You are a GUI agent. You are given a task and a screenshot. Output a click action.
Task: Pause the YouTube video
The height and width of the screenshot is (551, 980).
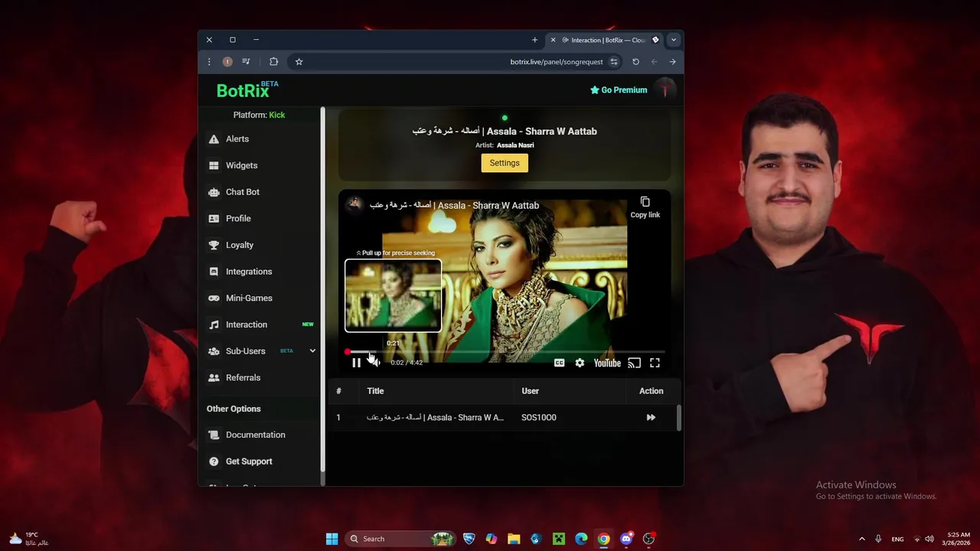tap(356, 363)
